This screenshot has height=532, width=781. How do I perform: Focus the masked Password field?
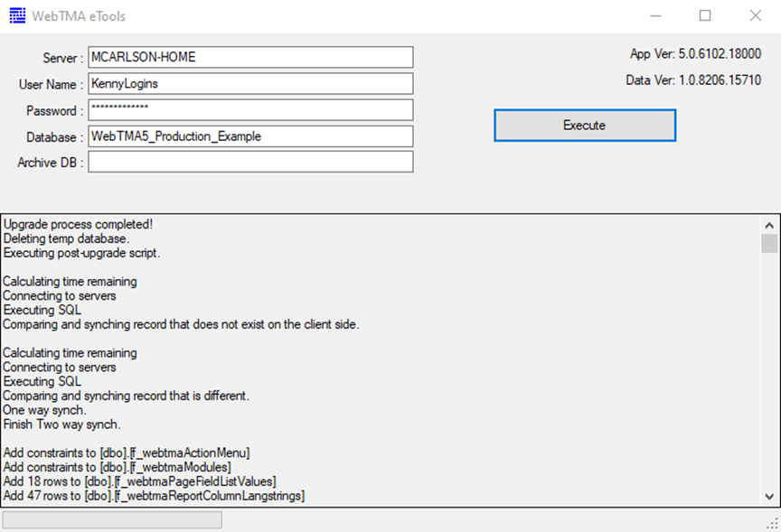[x=249, y=109]
